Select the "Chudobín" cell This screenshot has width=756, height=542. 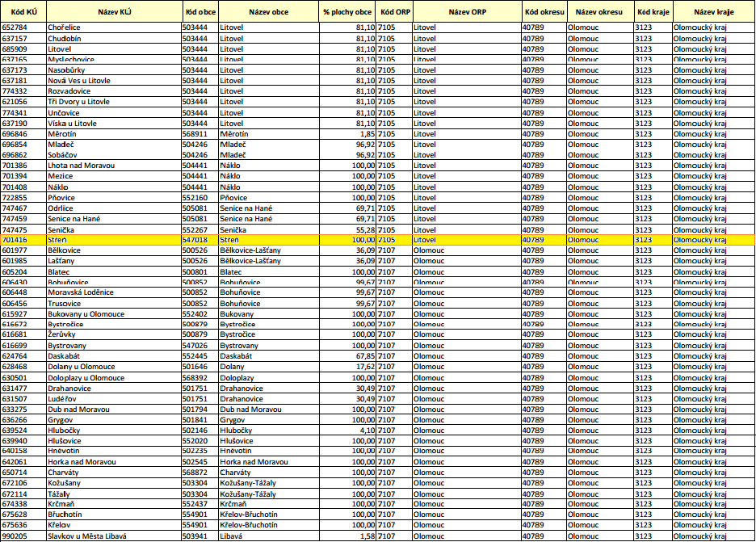coord(114,39)
